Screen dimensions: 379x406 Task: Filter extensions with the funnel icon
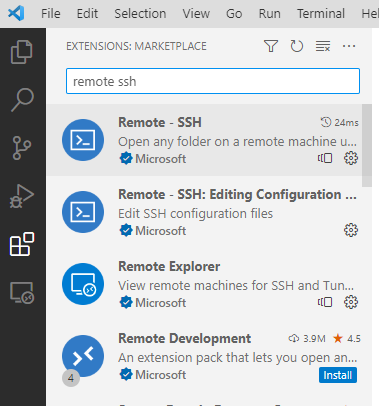click(271, 46)
